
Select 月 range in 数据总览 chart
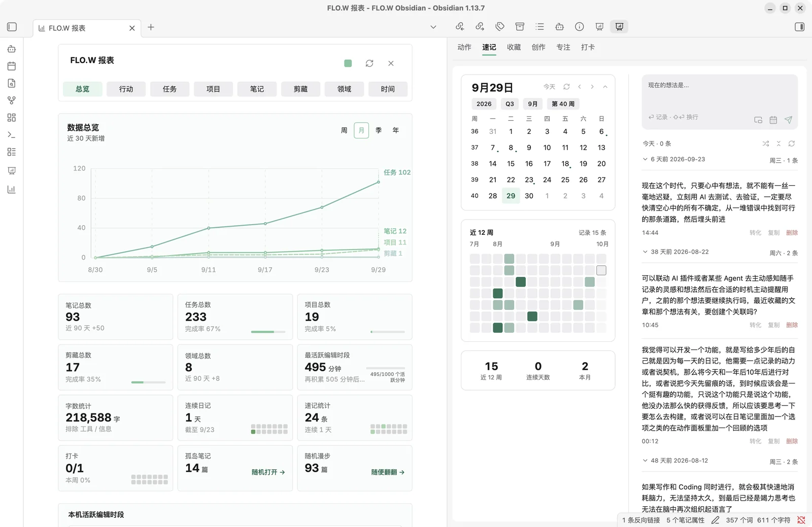[361, 130]
